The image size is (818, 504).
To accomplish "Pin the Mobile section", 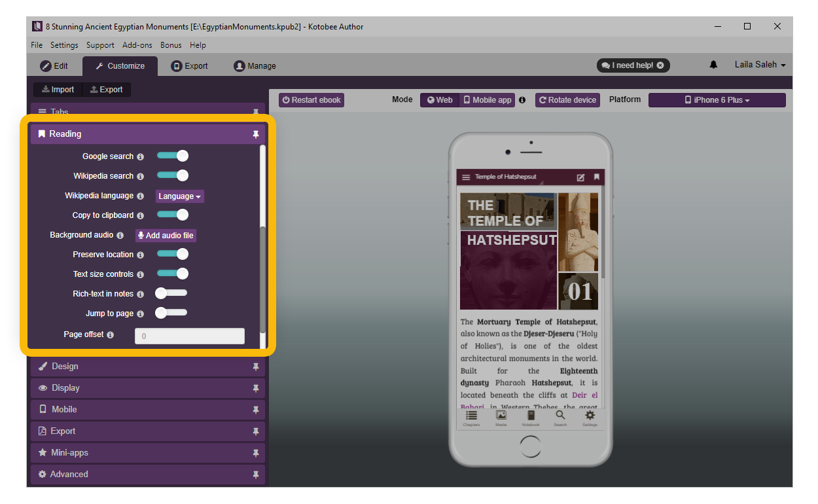I will (256, 410).
